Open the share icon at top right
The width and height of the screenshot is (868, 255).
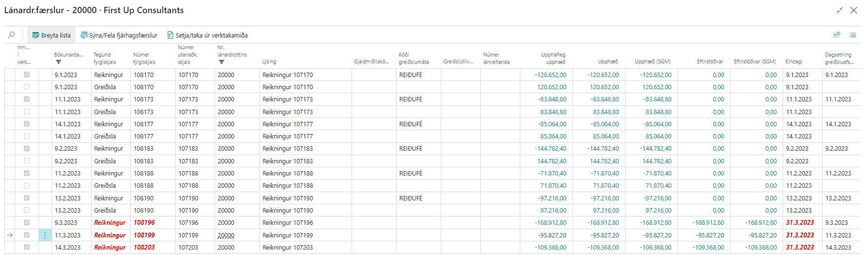tap(837, 35)
